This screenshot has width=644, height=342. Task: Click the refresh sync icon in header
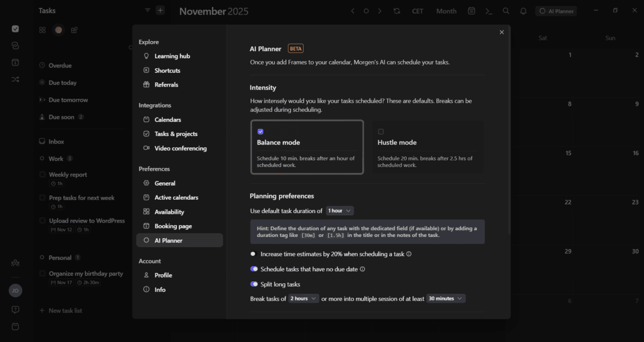click(397, 11)
